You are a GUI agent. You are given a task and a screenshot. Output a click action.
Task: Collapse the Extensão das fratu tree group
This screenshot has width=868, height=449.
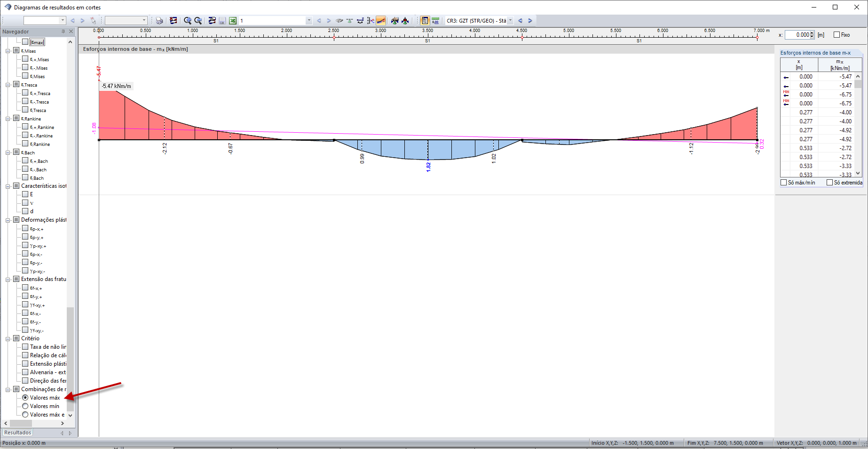click(x=8, y=279)
